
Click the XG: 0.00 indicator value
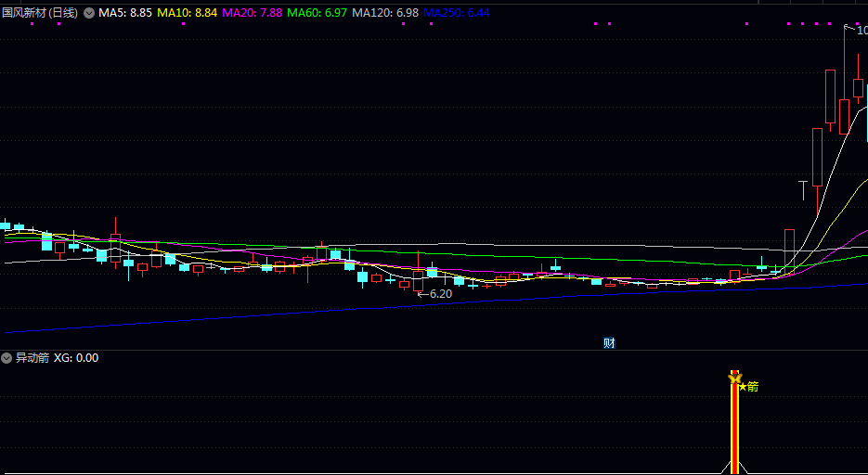point(76,358)
